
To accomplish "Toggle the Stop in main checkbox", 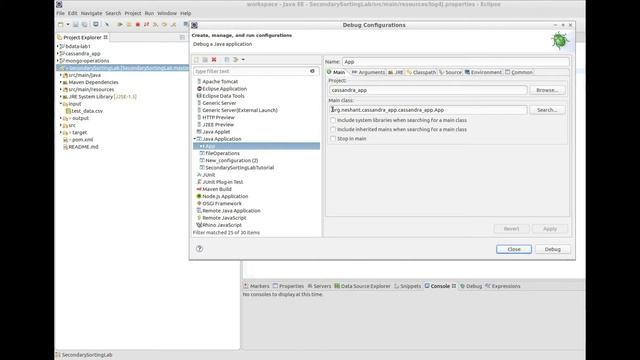I will [333, 139].
